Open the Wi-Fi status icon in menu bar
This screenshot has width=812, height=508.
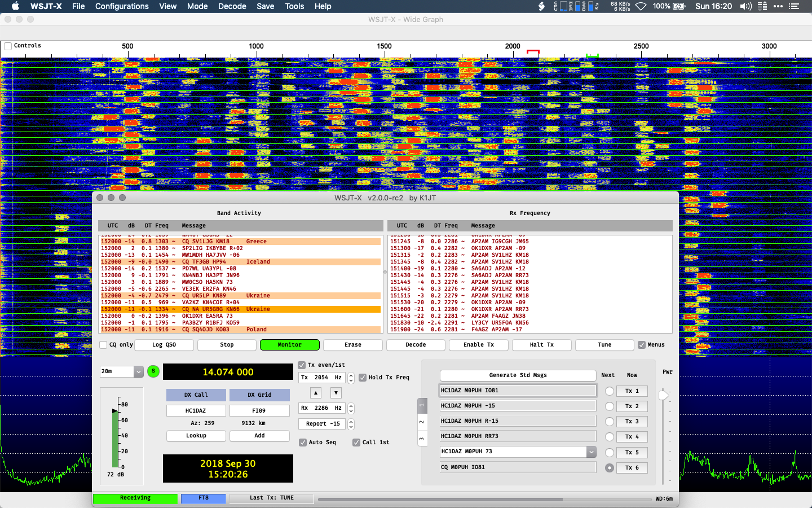coord(641,6)
